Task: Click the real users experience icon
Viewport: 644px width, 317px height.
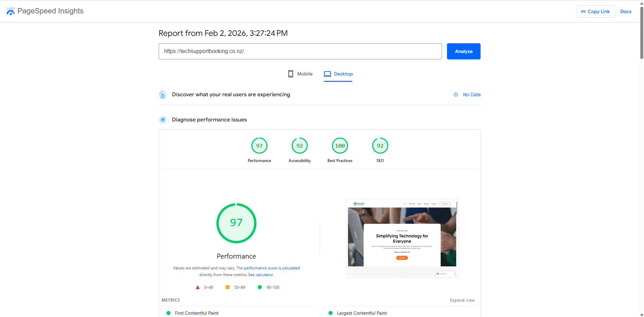Action: [x=163, y=95]
